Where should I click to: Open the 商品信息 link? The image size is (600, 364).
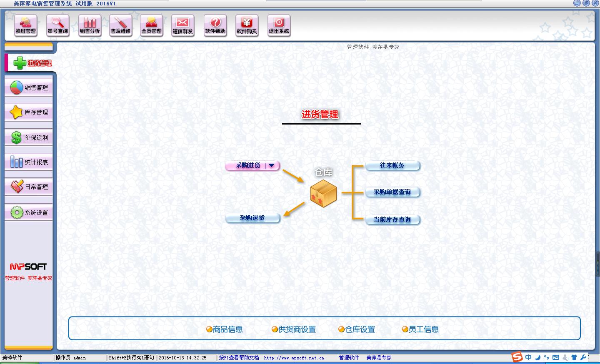pyautogui.click(x=225, y=329)
